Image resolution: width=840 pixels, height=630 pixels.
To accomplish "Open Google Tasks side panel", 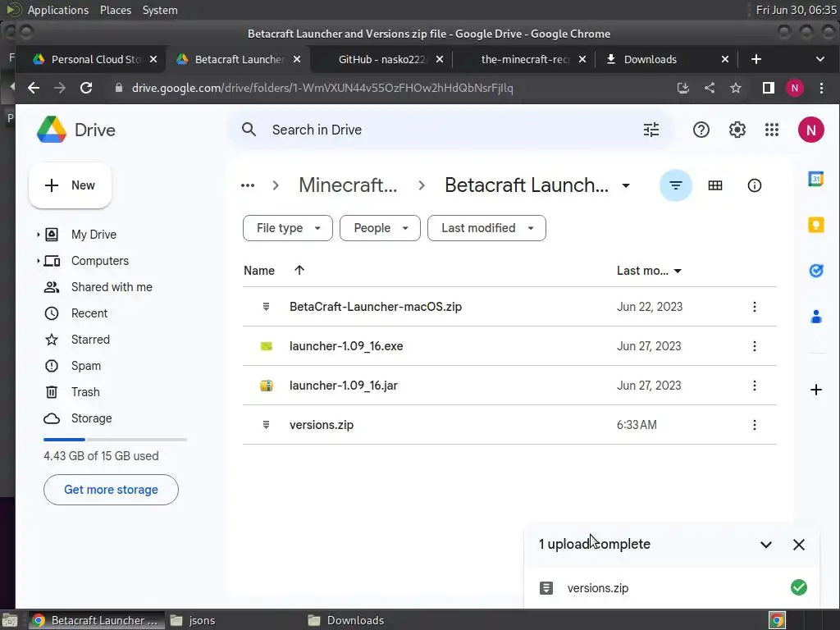I will pos(816,271).
